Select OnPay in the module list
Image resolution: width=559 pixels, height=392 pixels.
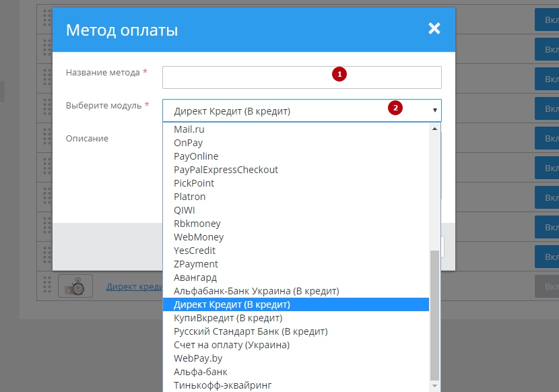point(296,143)
